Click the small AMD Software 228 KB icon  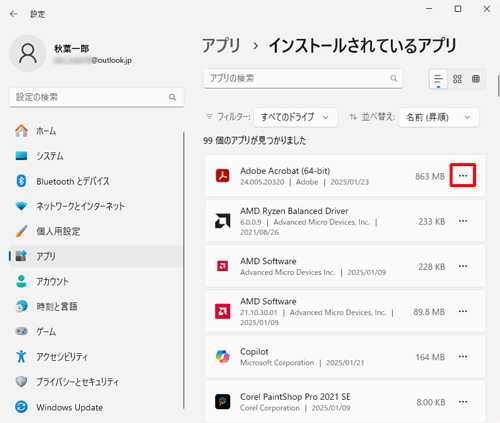(x=222, y=266)
